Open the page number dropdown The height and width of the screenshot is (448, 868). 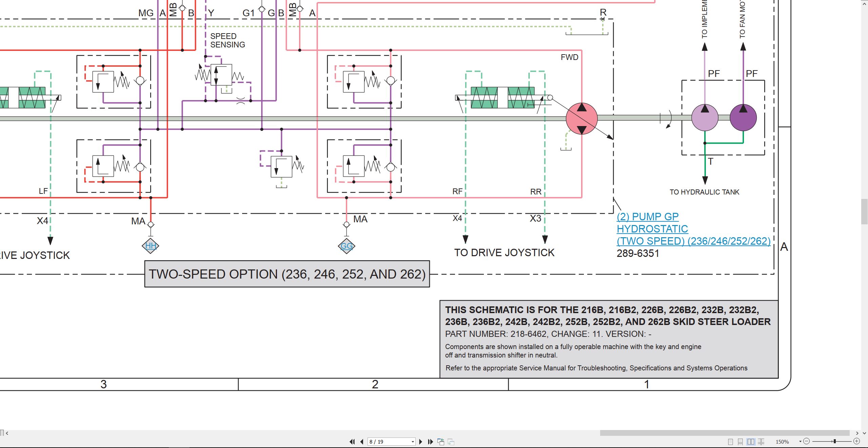[413, 442]
